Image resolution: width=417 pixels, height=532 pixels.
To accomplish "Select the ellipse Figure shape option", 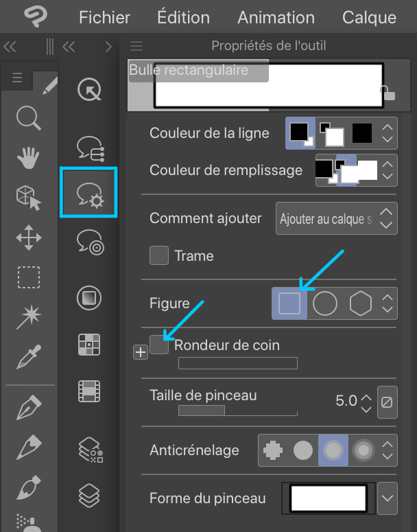I will pos(325,303).
